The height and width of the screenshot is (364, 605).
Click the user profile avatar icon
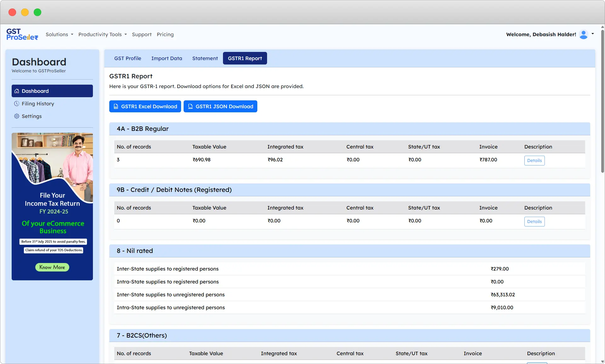583,34
